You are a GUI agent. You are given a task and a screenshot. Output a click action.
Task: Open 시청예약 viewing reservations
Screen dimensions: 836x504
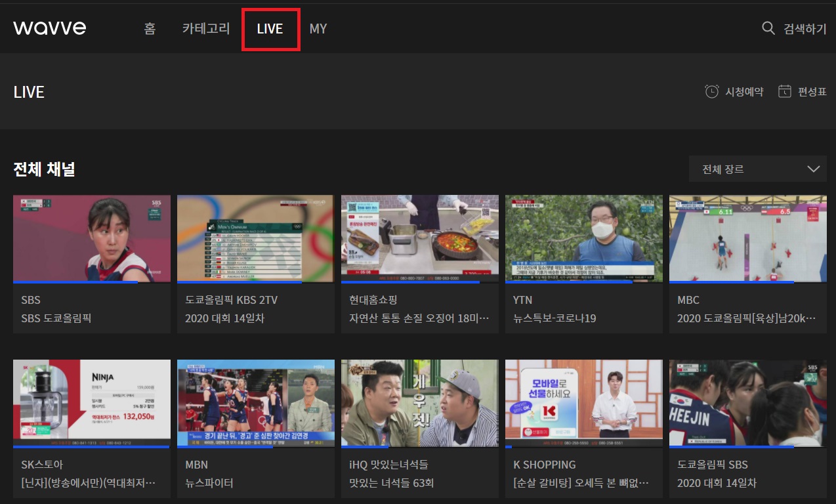click(x=744, y=92)
